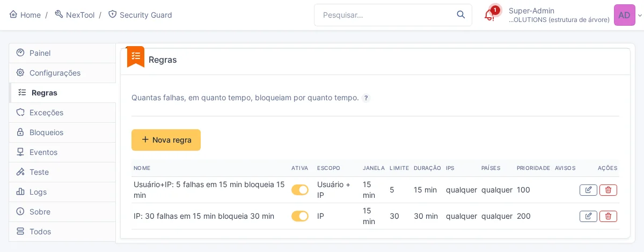Click the Sobre info icon

pos(20,211)
